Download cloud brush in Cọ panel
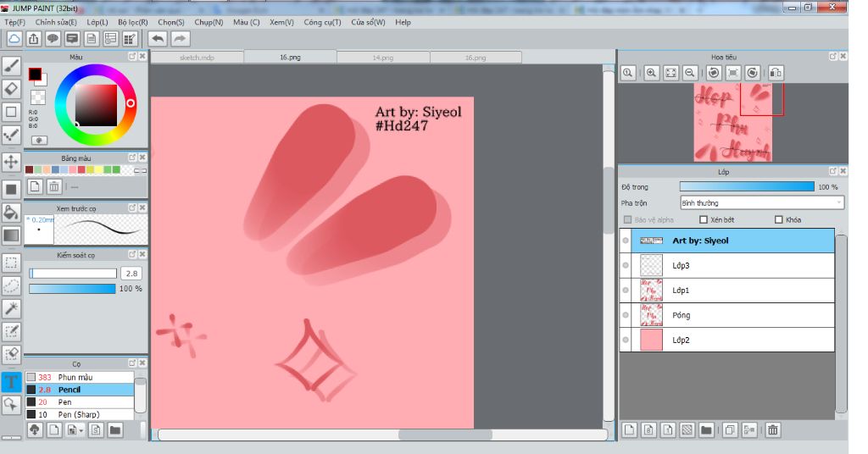Image resolution: width=868 pixels, height=454 pixels. 35,429
